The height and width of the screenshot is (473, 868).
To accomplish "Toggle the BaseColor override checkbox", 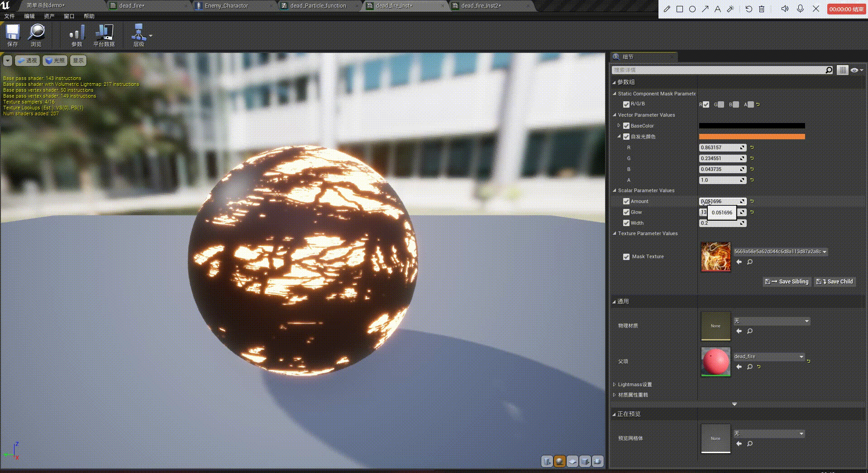I will [626, 126].
